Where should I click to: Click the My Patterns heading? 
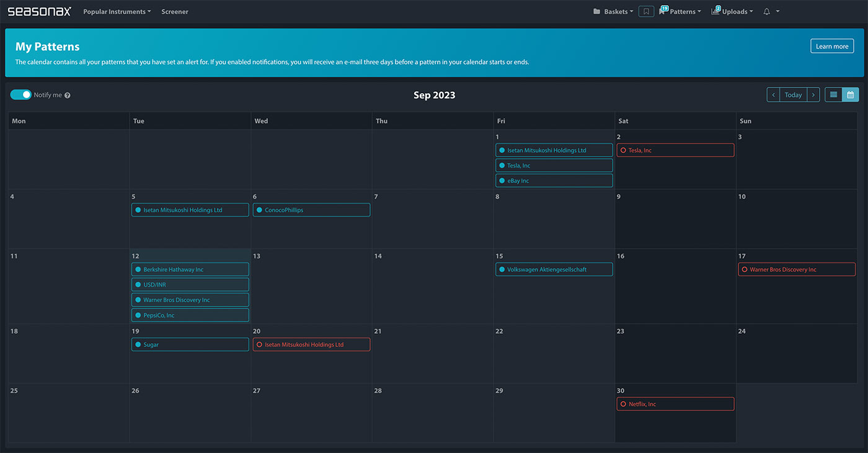coord(48,47)
